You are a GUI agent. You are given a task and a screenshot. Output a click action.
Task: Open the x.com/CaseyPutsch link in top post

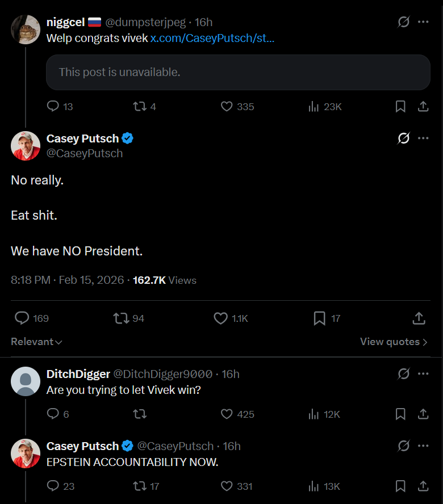click(x=212, y=38)
